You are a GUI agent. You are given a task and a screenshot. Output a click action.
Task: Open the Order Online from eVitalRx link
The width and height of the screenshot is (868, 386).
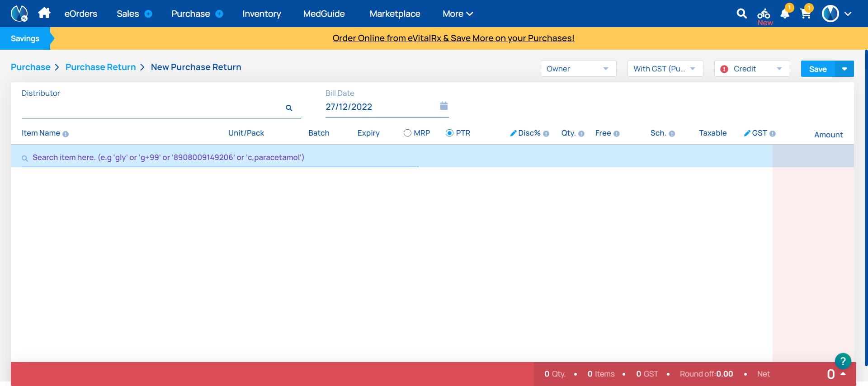click(x=453, y=38)
